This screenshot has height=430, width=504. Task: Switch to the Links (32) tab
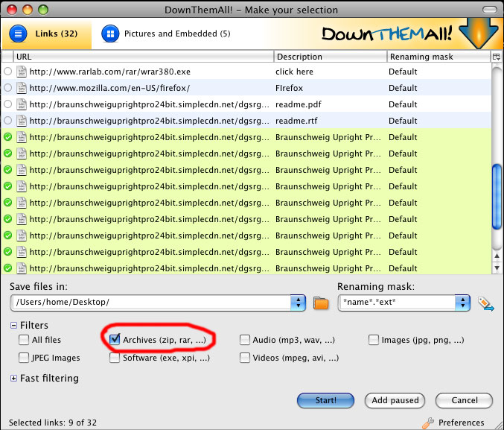pyautogui.click(x=46, y=34)
